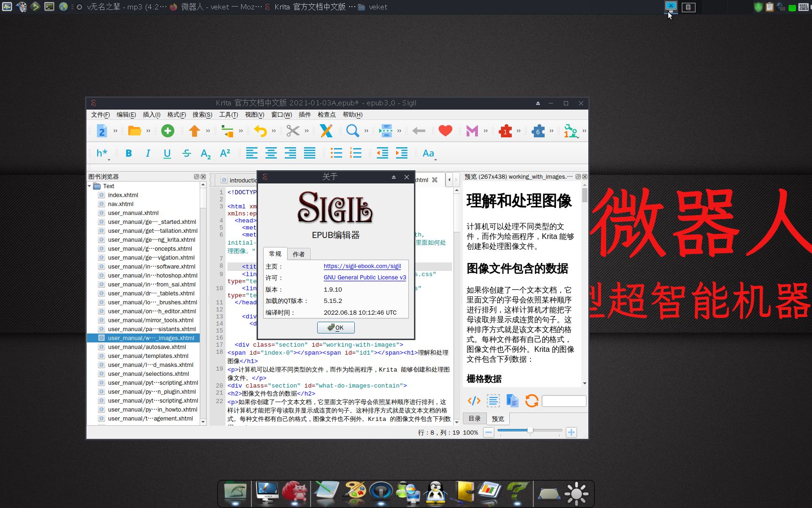Click OK in the About dialog
Image resolution: width=812 pixels, height=508 pixels.
336,327
